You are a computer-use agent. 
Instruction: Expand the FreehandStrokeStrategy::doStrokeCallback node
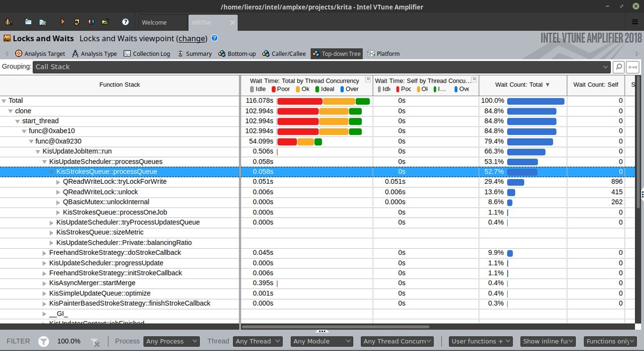(x=45, y=253)
